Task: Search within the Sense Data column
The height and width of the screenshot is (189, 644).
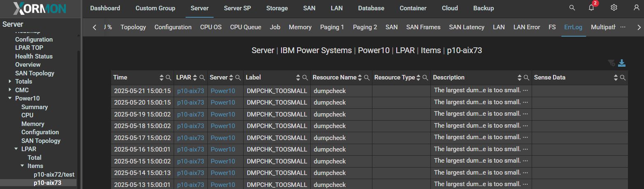Action: [x=623, y=77]
